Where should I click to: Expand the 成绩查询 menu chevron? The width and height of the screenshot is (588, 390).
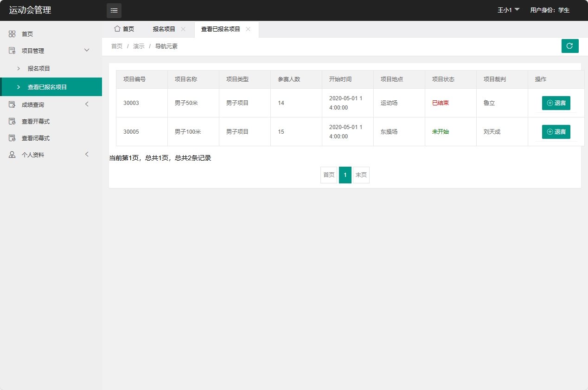pyautogui.click(x=87, y=104)
